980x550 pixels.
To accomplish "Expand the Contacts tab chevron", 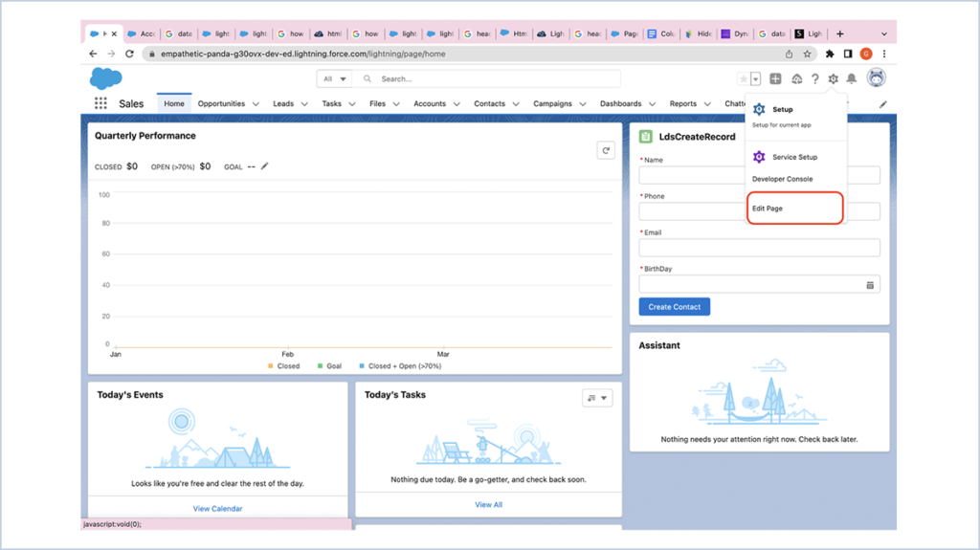I will 516,104.
